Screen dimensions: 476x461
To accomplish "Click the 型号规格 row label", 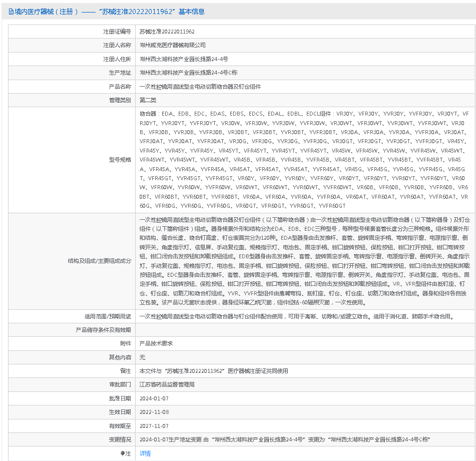I will (x=120, y=160).
